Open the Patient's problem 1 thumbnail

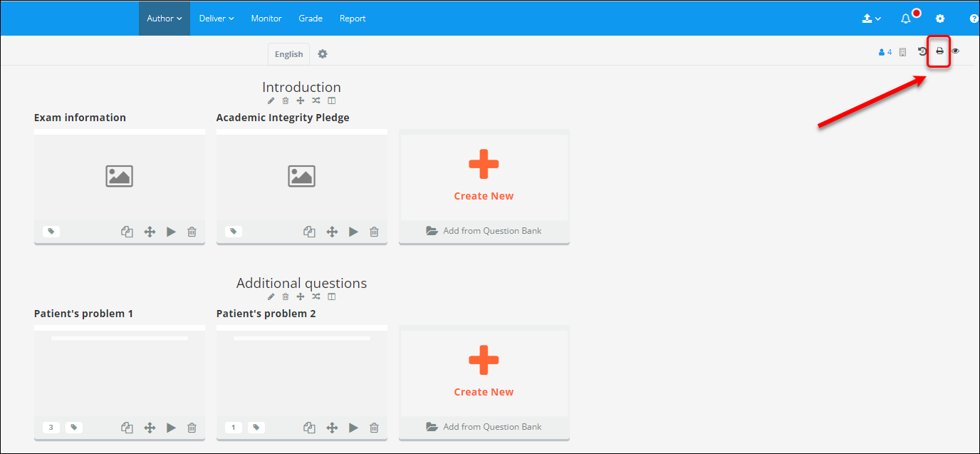click(120, 372)
